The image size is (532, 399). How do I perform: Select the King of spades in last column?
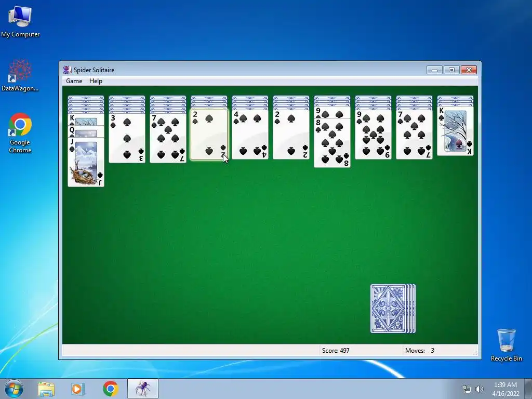[x=455, y=131]
